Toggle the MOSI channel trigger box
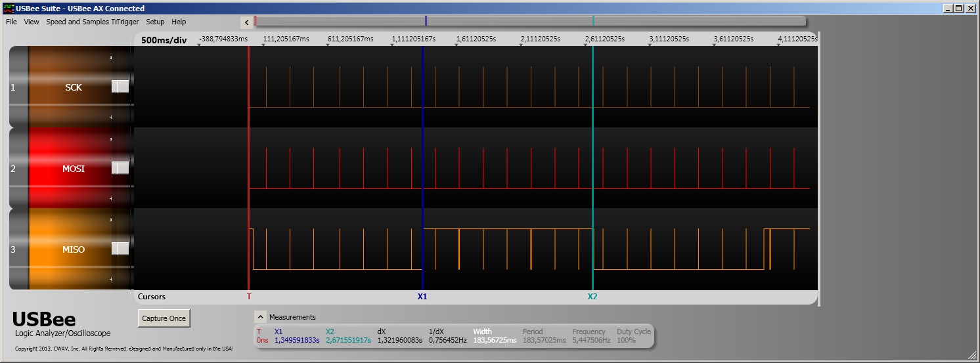Viewport: 980px width, 363px height. 120,168
